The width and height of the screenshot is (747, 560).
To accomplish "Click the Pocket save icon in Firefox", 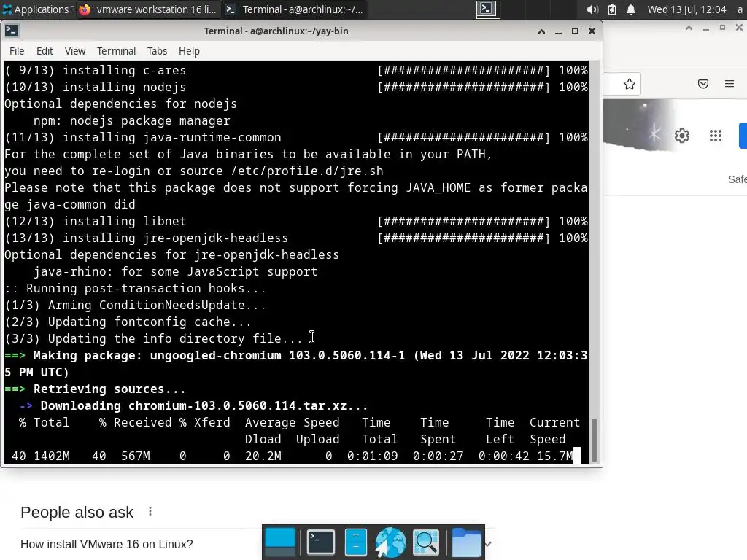I will 703,85.
